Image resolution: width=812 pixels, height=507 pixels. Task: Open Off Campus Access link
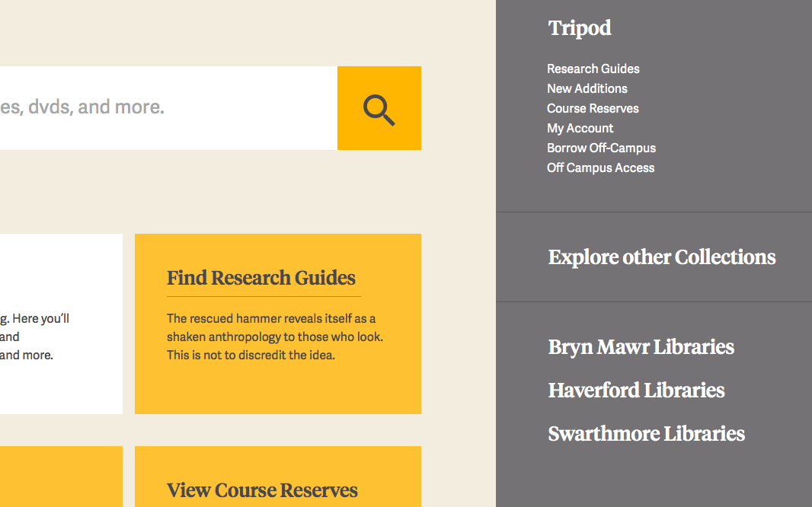coord(601,168)
